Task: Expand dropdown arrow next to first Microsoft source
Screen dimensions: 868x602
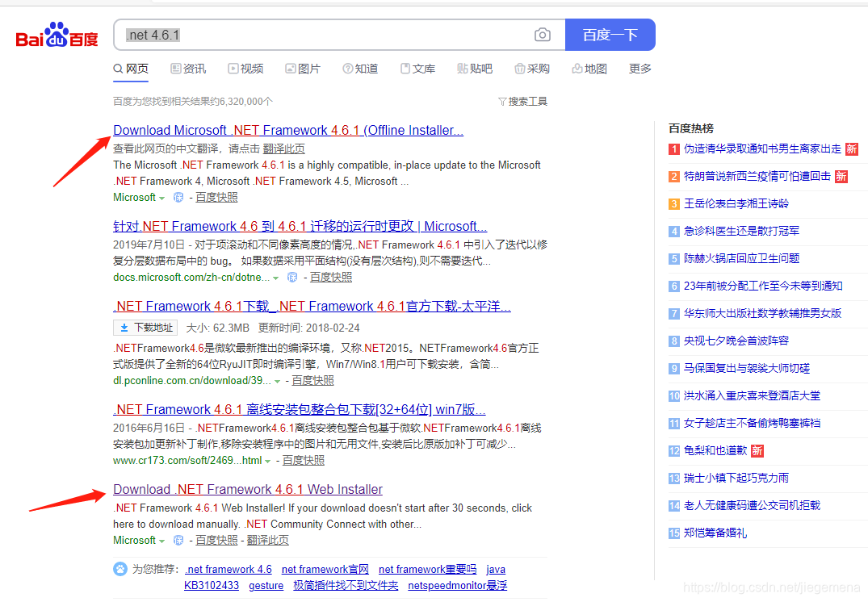Action: tap(161, 198)
